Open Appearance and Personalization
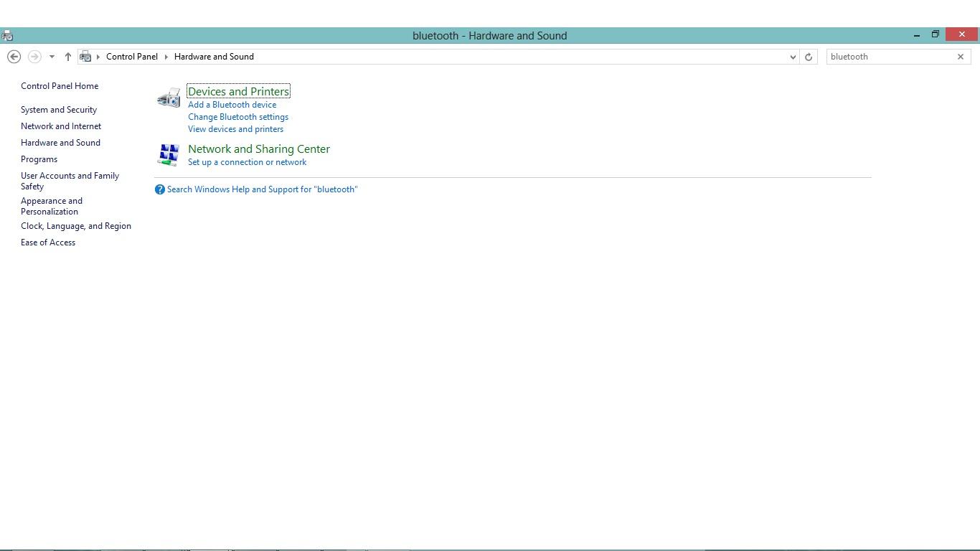Screen dimensions: 980x551 pyautogui.click(x=52, y=206)
